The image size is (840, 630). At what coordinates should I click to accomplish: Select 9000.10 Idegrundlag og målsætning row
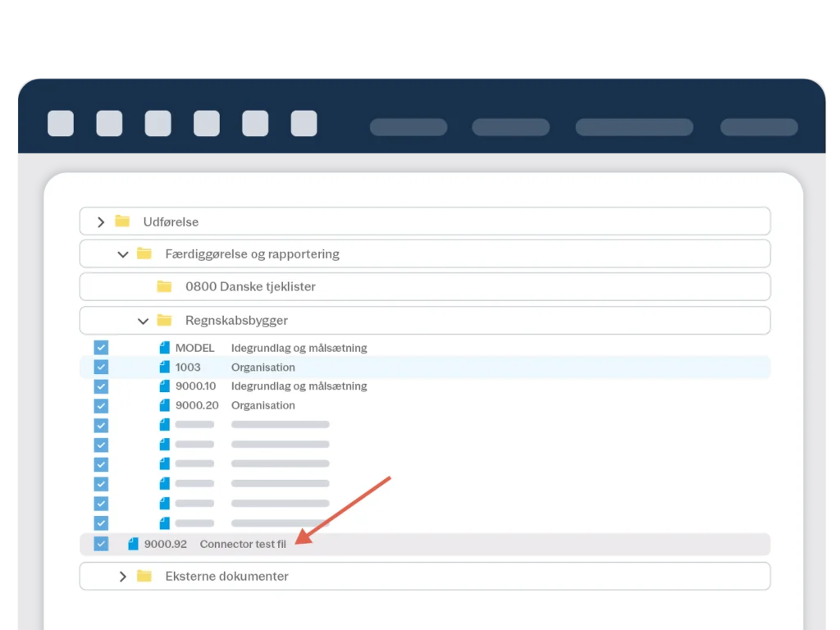tap(299, 386)
